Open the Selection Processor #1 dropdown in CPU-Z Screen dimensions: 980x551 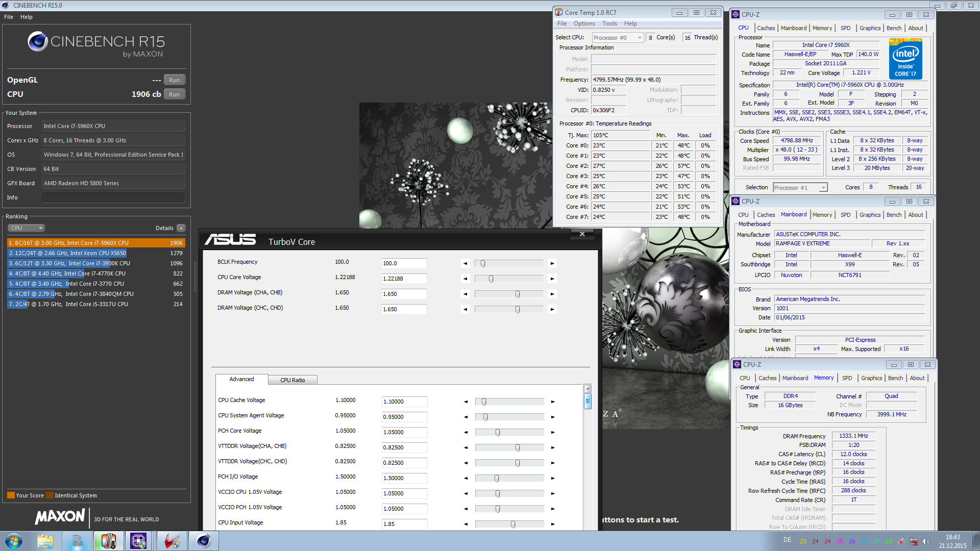point(800,188)
